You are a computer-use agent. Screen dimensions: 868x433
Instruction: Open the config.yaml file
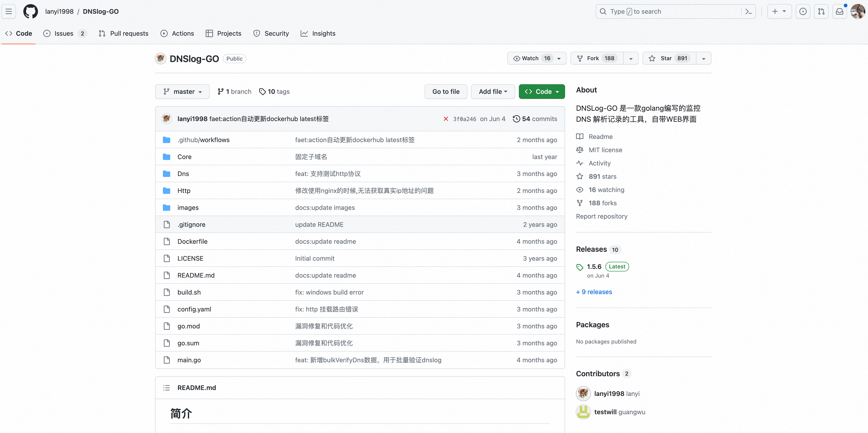click(x=194, y=309)
